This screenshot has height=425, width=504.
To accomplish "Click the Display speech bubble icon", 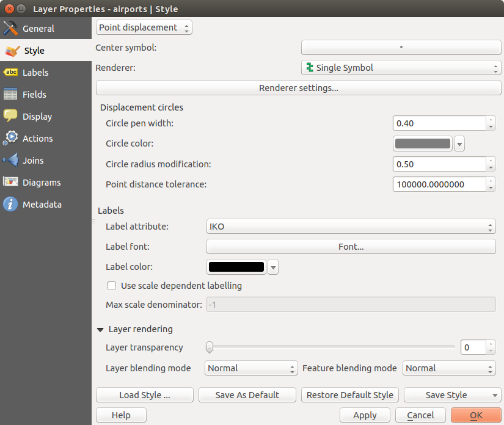I will coord(10,117).
